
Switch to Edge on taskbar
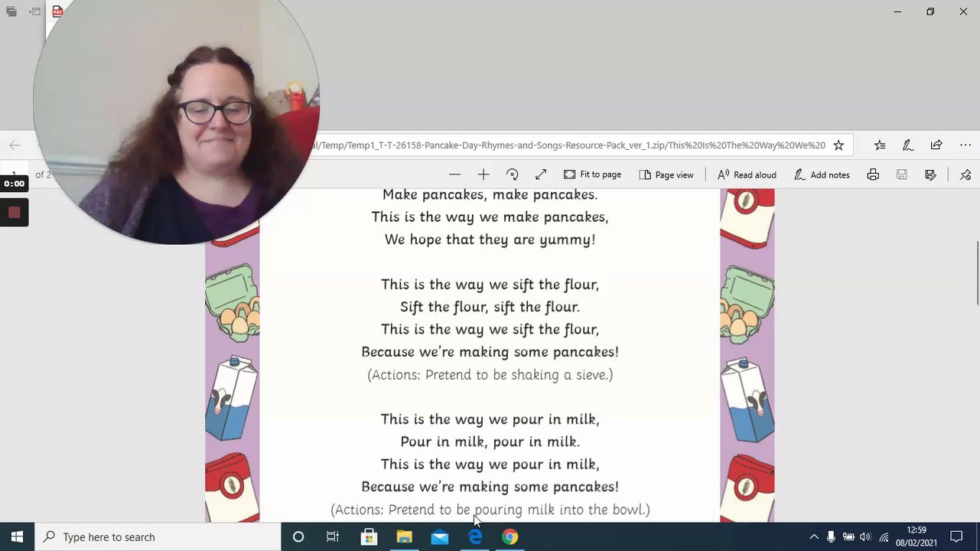coord(475,536)
